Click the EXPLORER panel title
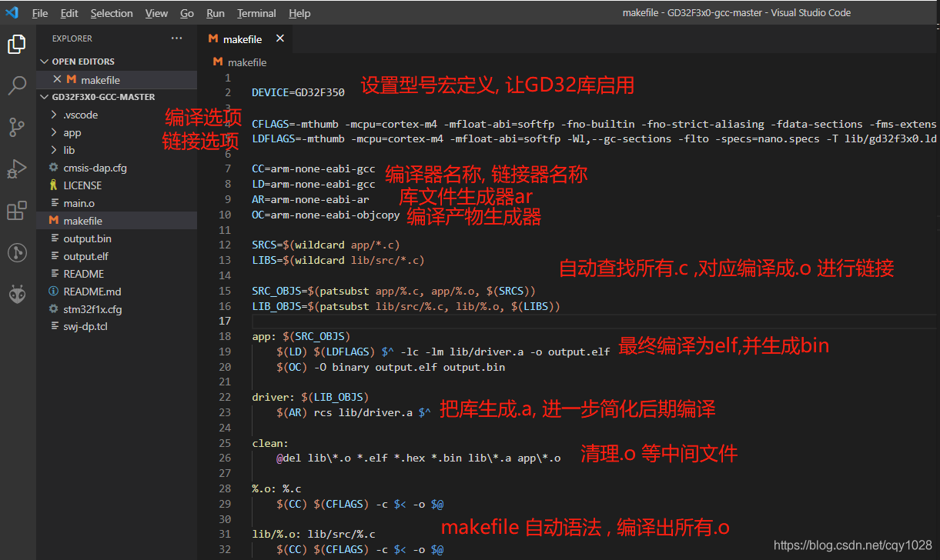 [72, 38]
